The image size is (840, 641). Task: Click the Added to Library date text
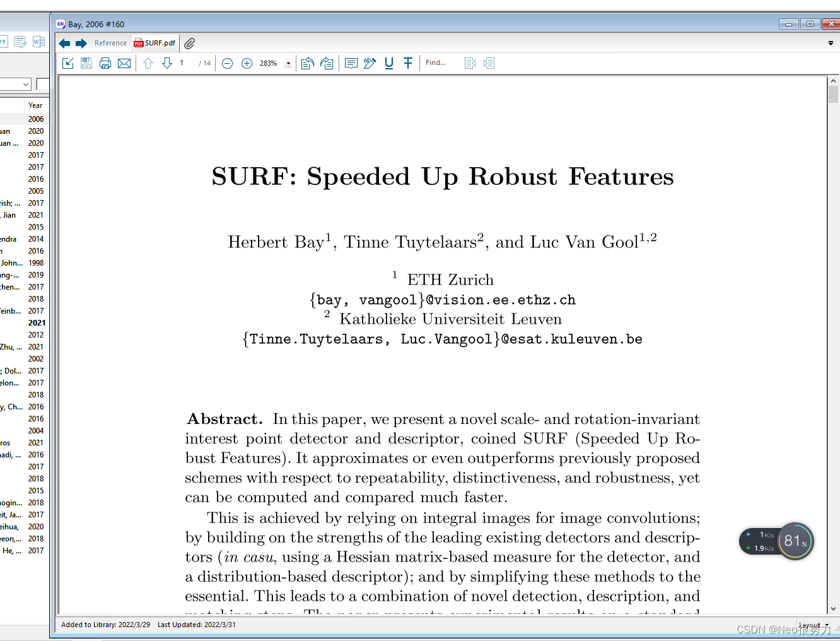tap(105, 625)
